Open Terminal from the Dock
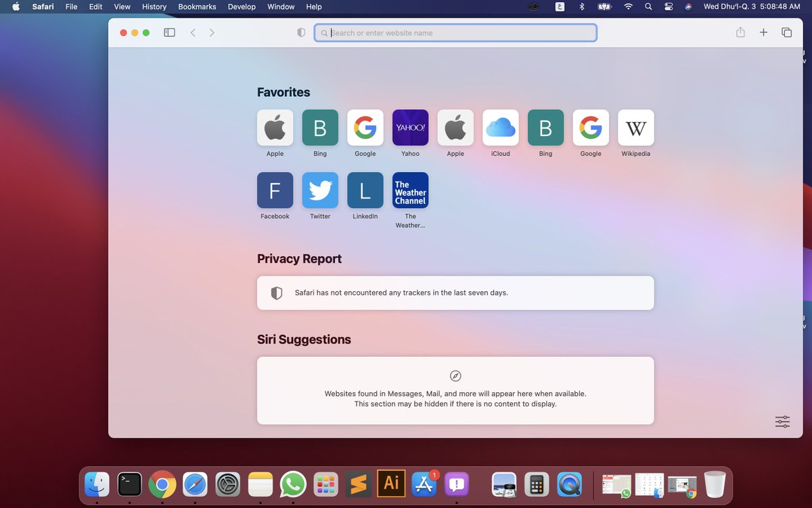812x508 pixels. [x=129, y=484]
